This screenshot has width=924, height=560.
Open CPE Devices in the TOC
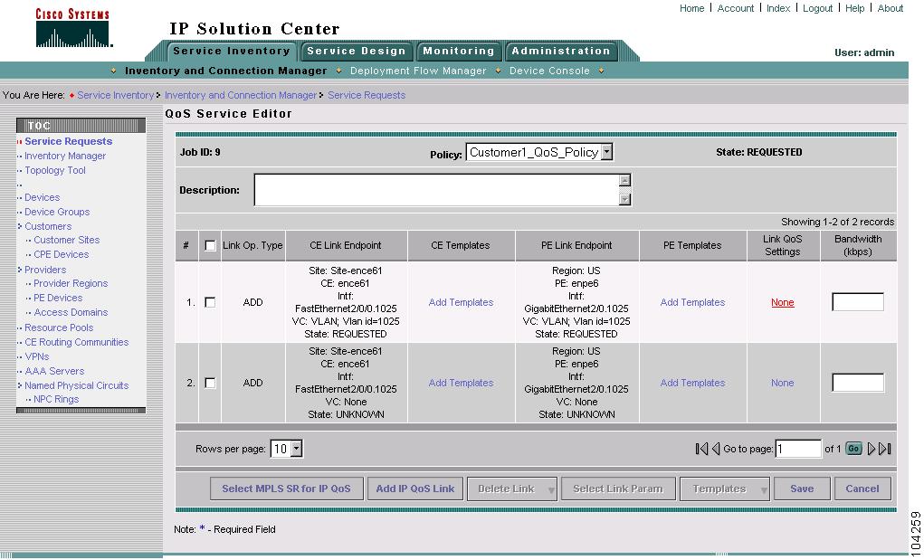(x=62, y=254)
